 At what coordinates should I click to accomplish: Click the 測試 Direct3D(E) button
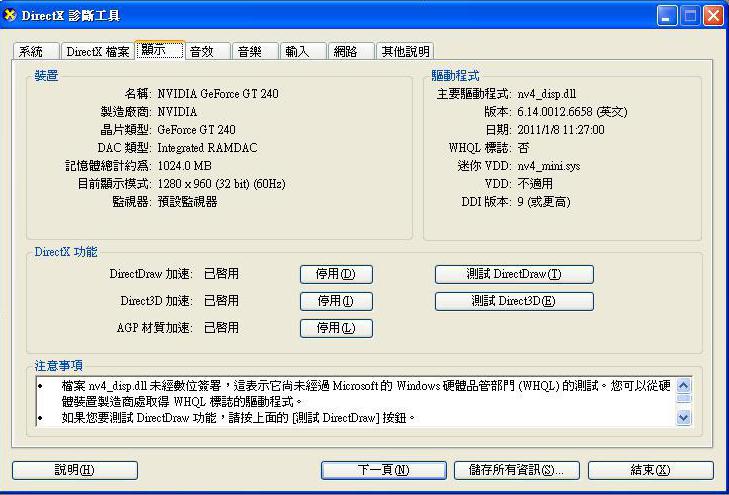[514, 301]
